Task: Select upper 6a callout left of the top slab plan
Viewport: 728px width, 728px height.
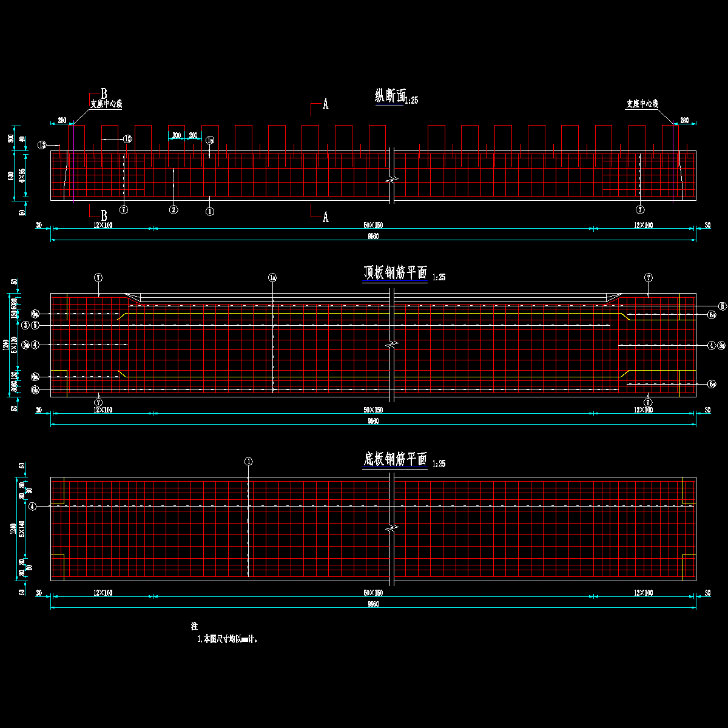Action: click(35, 314)
